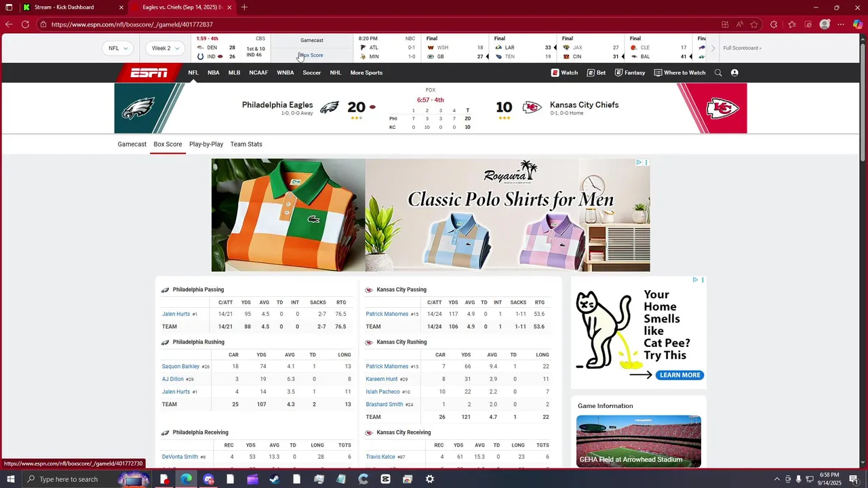Open the Soccer navigation menu item
Image resolution: width=868 pixels, height=488 pixels.
[x=312, y=73]
